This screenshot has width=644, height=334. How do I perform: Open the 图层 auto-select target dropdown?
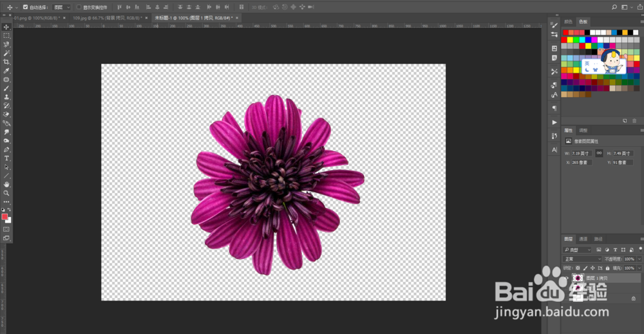pos(61,7)
